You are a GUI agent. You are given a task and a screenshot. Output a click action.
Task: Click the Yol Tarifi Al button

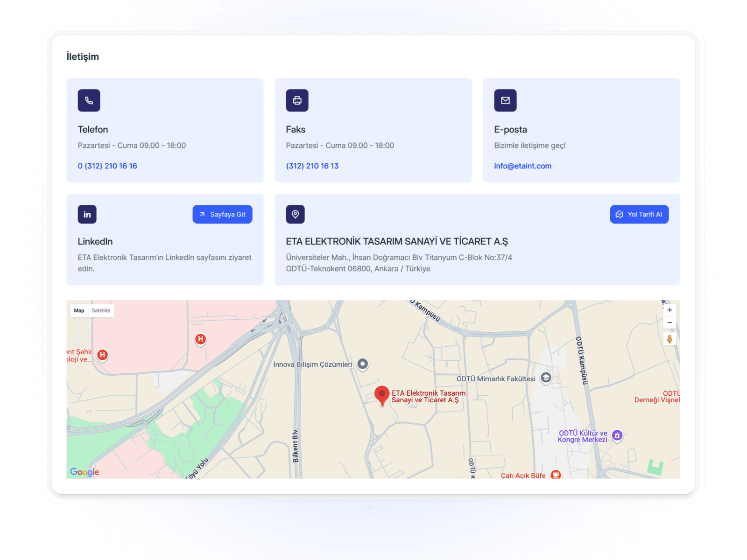pyautogui.click(x=639, y=214)
